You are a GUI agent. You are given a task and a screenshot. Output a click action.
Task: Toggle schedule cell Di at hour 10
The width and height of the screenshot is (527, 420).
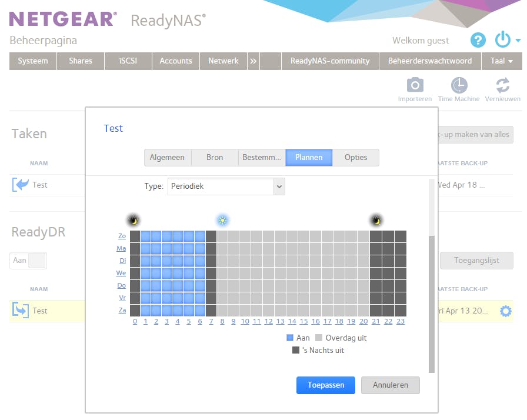(245, 261)
